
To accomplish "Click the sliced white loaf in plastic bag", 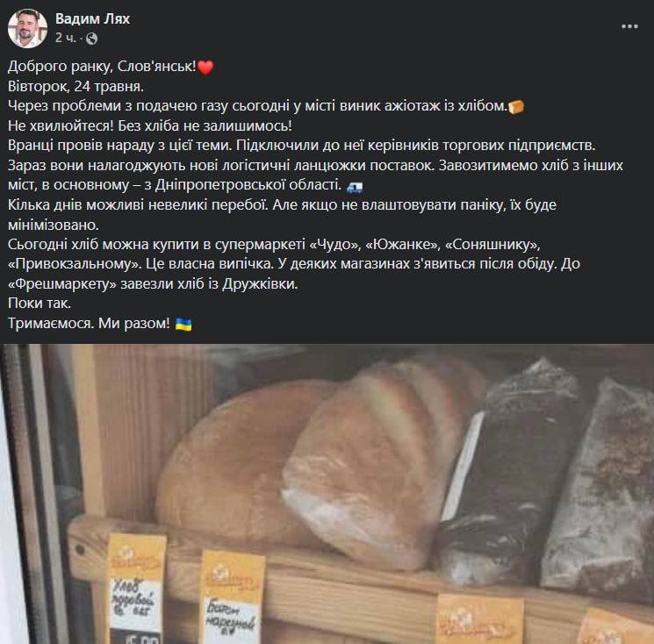I will (377, 465).
